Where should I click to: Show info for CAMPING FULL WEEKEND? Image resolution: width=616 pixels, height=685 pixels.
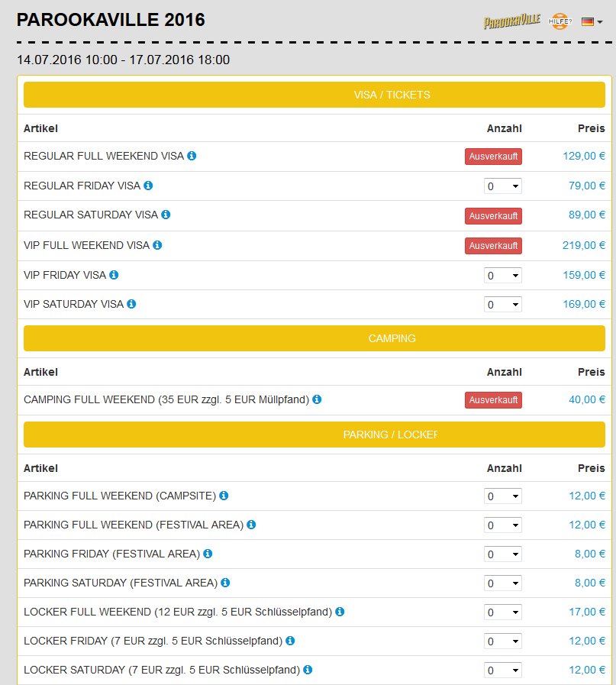click(x=317, y=399)
